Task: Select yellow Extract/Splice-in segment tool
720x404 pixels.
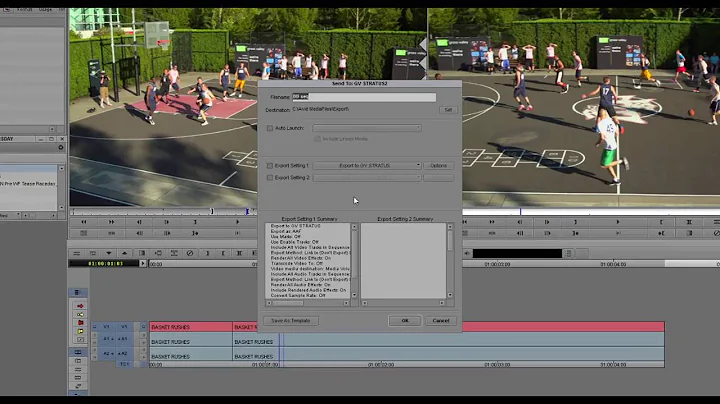Action: click(x=80, y=314)
